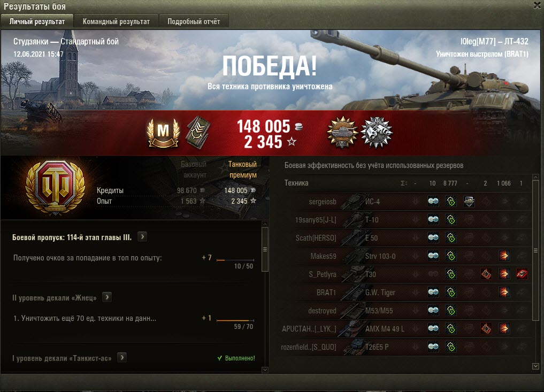Click the silver binoculars scout medal
Viewport: 544px width, 392px height.
377,132
